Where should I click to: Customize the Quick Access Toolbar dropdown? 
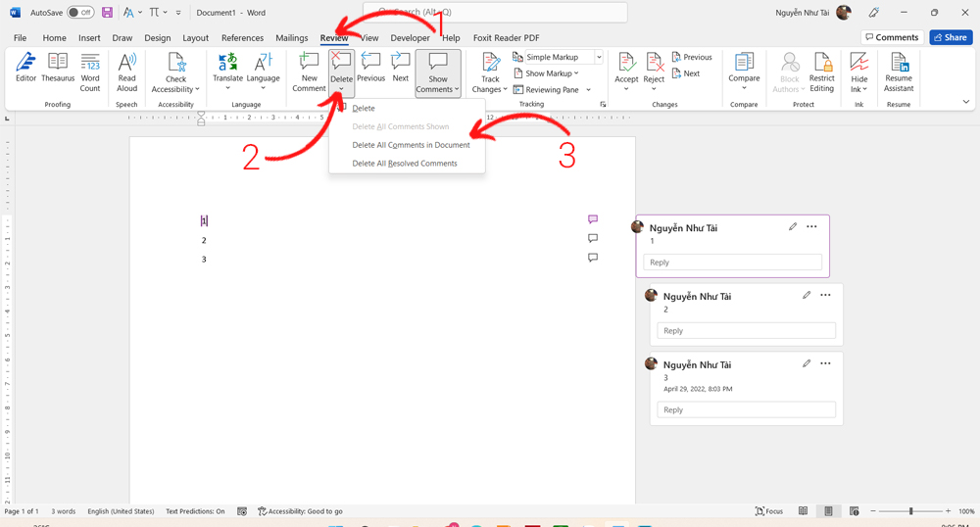(178, 13)
